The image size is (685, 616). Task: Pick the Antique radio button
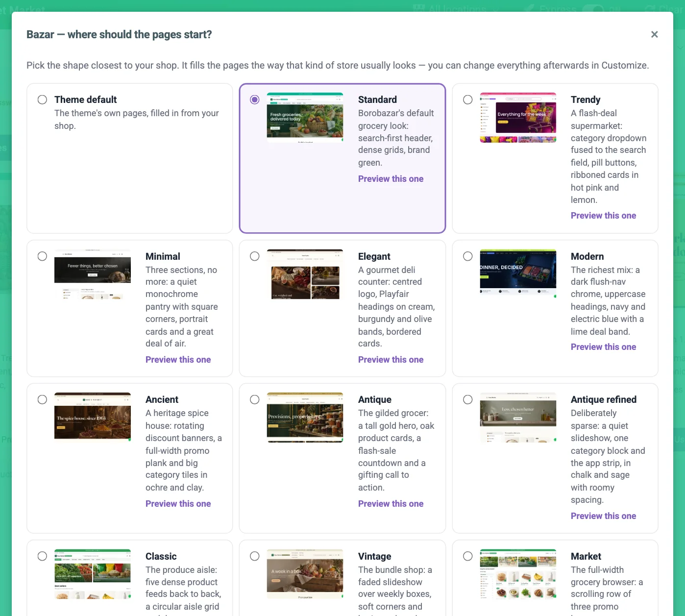click(255, 399)
